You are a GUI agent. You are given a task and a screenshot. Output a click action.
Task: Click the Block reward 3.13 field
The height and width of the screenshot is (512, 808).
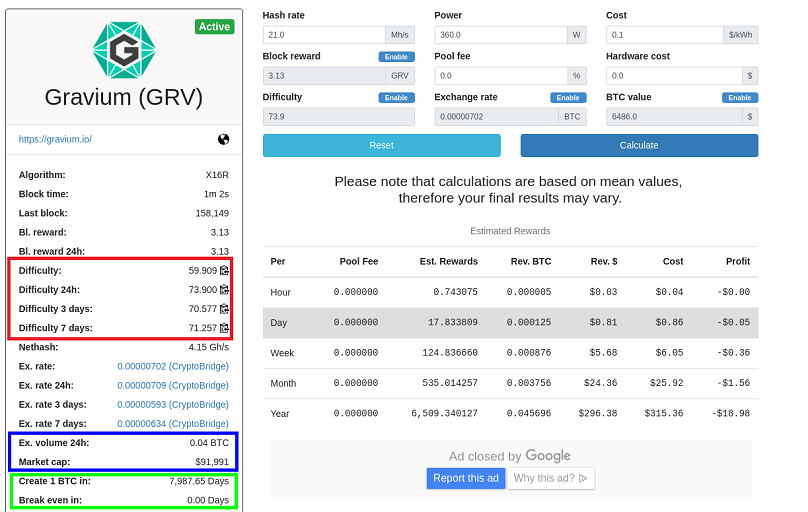click(x=324, y=76)
